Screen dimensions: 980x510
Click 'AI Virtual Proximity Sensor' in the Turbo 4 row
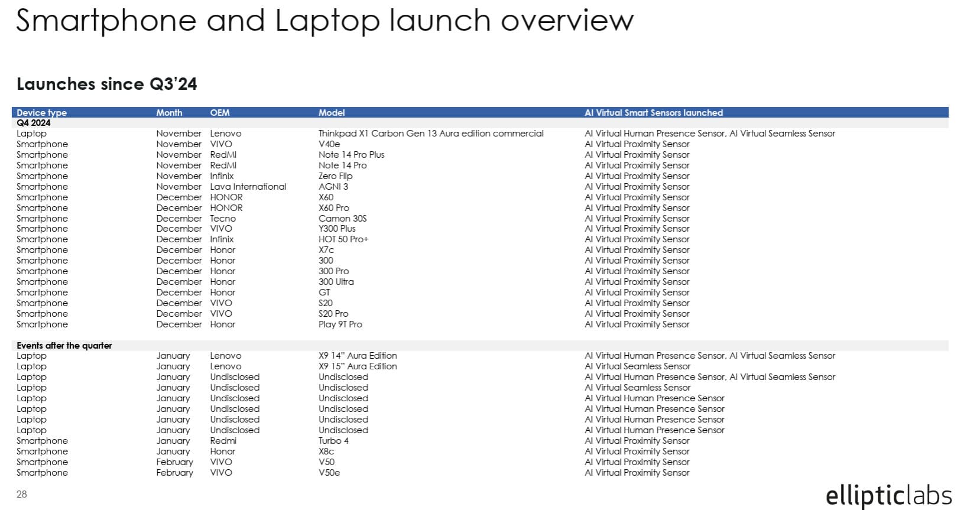pyautogui.click(x=637, y=441)
